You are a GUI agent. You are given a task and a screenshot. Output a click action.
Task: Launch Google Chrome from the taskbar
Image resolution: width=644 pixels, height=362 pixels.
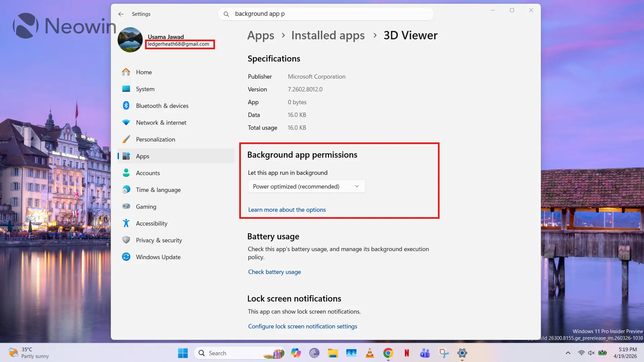(388, 353)
